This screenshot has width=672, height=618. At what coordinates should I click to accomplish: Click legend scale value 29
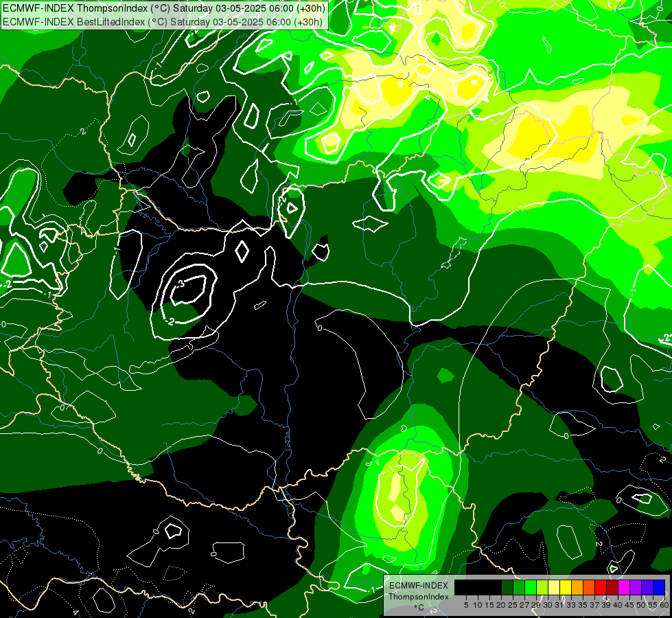[536, 605]
